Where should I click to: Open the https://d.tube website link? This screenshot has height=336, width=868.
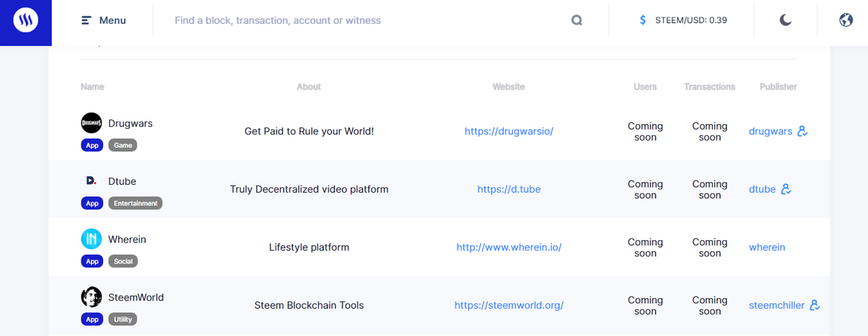(x=509, y=189)
